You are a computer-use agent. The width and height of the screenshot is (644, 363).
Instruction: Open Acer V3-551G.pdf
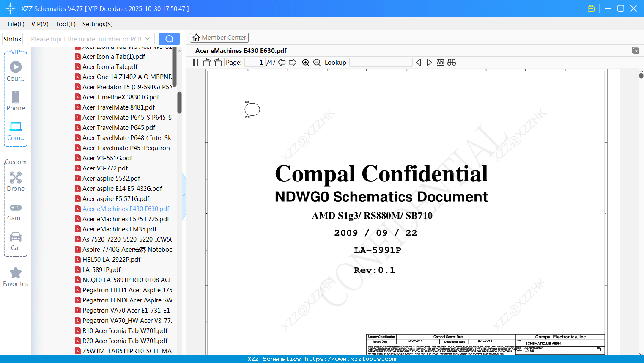104,158
